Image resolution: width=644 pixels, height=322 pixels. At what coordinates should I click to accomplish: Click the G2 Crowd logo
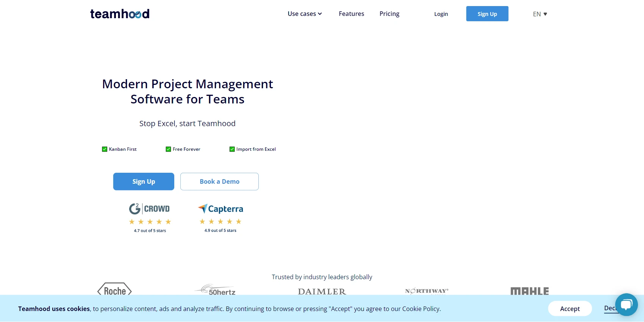coord(149,209)
